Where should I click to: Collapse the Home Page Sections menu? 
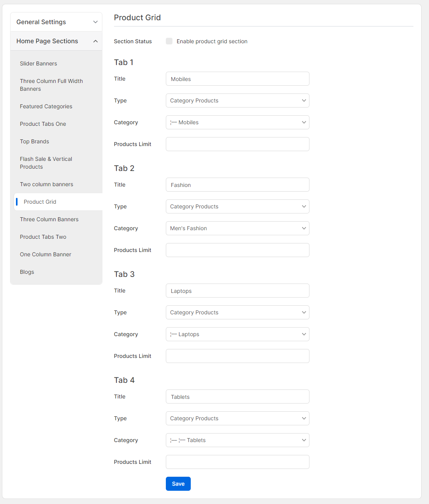(56, 41)
